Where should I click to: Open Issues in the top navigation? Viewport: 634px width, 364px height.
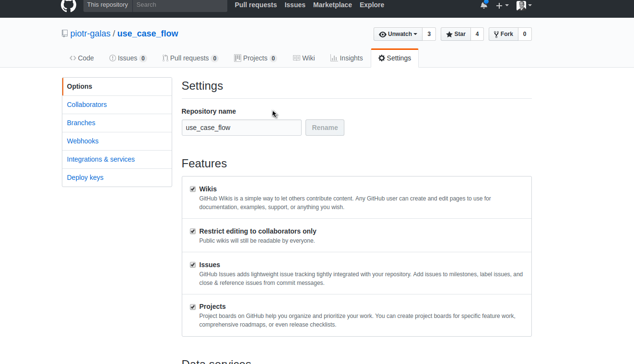point(295,5)
